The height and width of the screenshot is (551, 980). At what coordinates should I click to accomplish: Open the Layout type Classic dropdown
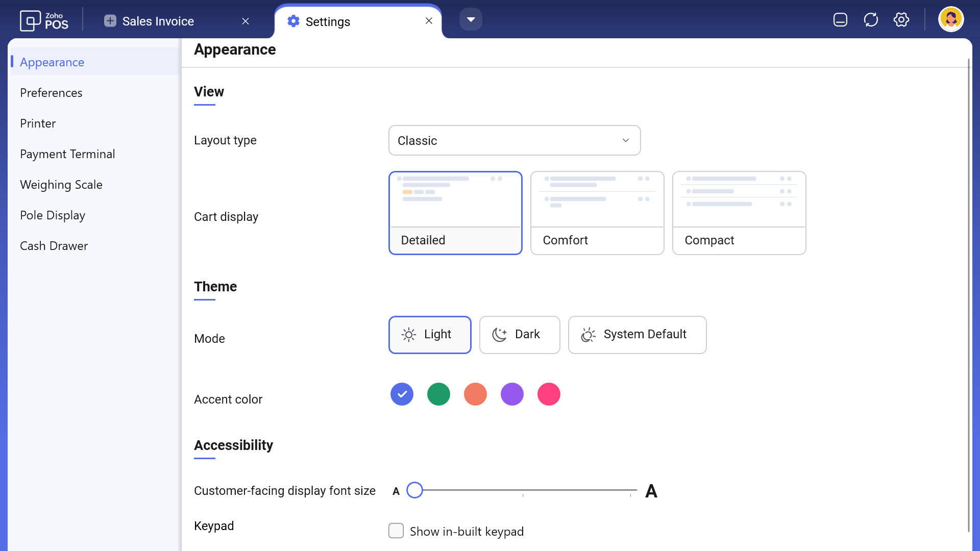click(x=514, y=140)
